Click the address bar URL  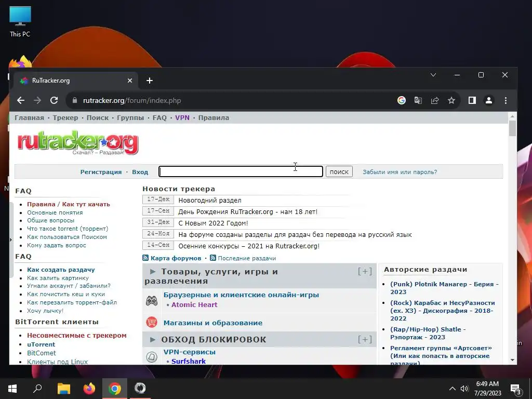pyautogui.click(x=132, y=100)
